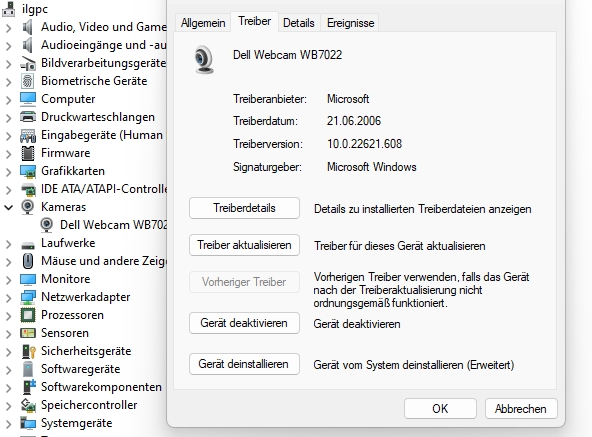The image size is (592, 437).
Task: Click the Sicherheitsgeräte key icon
Action: (29, 351)
